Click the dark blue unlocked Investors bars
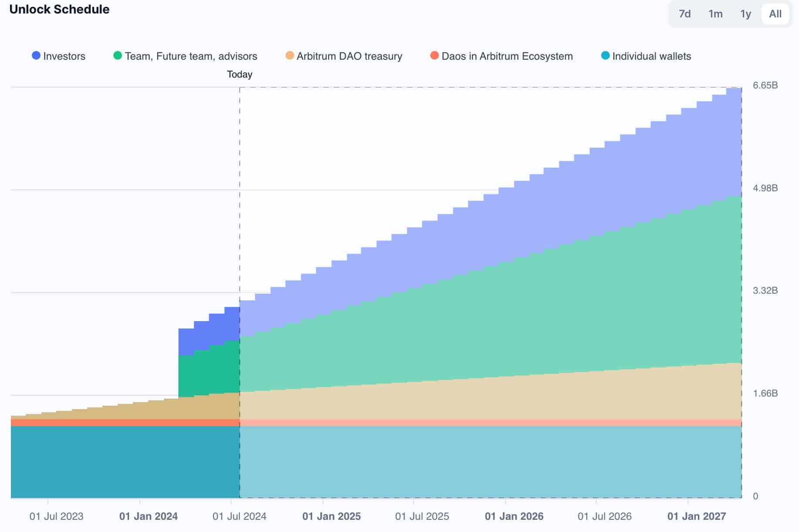The image size is (799, 532). tap(209, 331)
